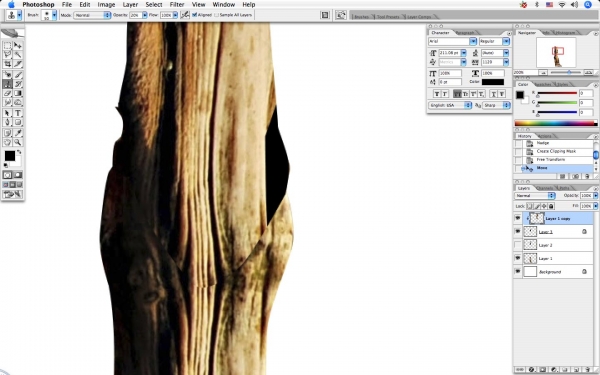Screen dimensions: 600x375
Task: Click the Jump to ImageReady icon
Action: tap(13, 194)
